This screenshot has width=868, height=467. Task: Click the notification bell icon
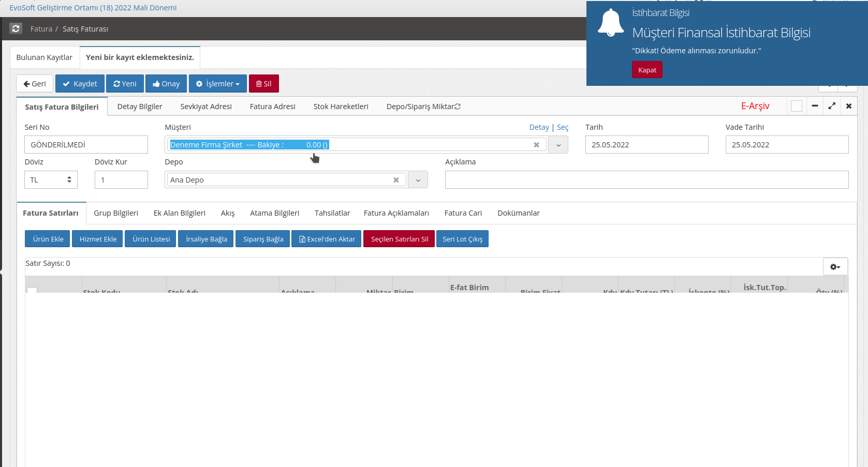pos(611,23)
